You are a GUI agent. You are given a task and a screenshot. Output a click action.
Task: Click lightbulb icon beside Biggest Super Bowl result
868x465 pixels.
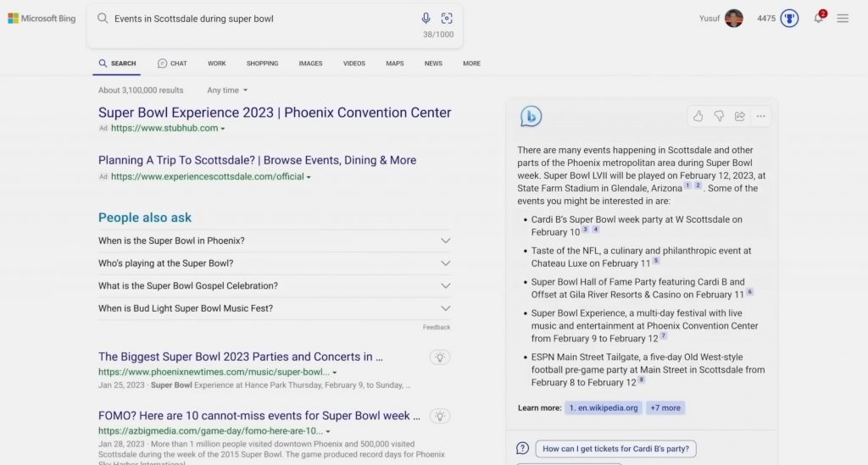pyautogui.click(x=440, y=357)
